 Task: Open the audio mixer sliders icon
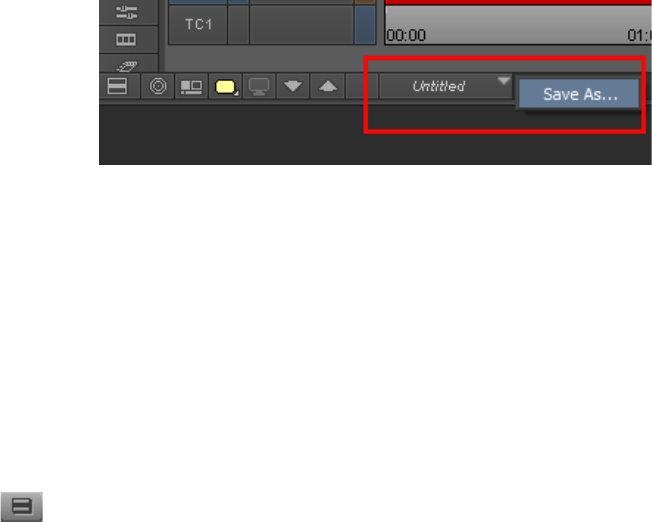126,12
